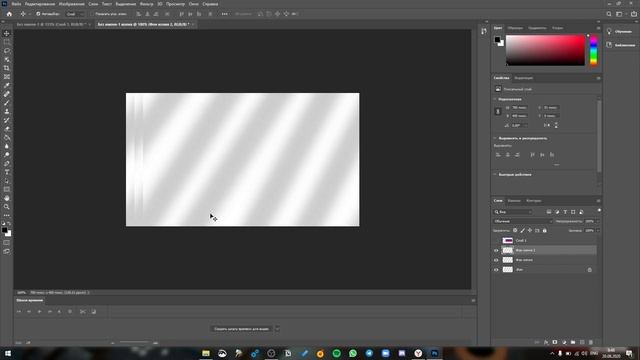Click the add layer style fx icon

click(546, 342)
